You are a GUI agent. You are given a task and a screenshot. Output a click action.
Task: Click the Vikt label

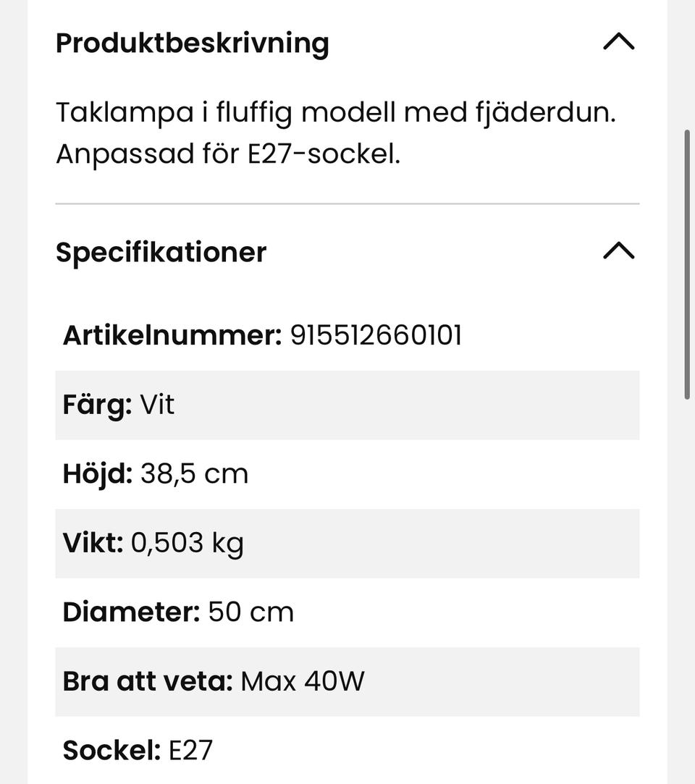point(93,543)
